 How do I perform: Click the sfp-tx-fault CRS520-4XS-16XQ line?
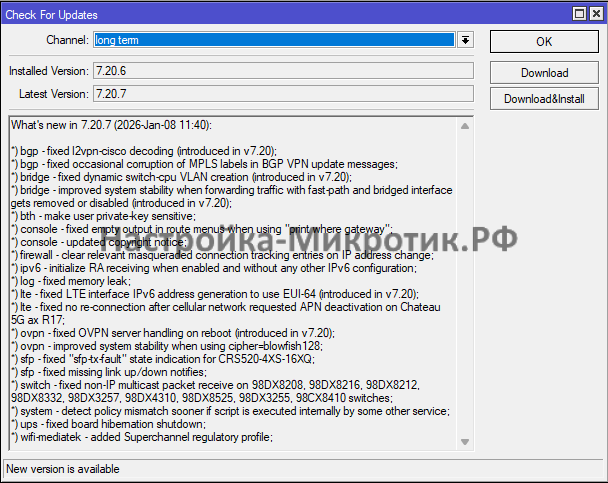coord(163,359)
